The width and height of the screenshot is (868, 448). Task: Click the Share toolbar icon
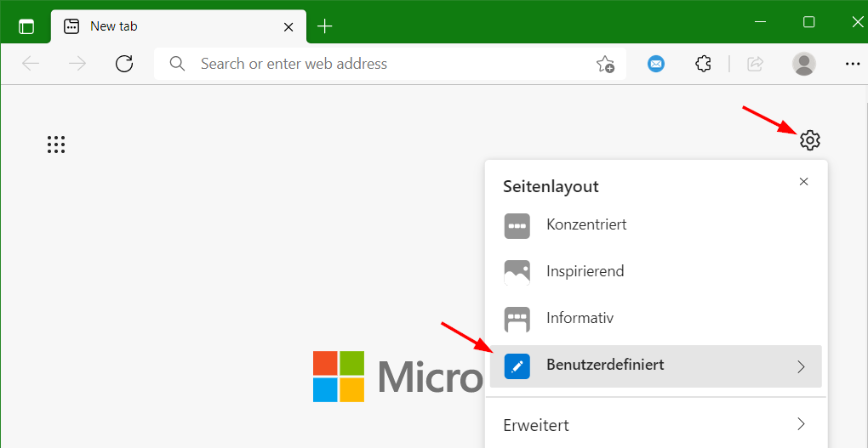click(755, 64)
